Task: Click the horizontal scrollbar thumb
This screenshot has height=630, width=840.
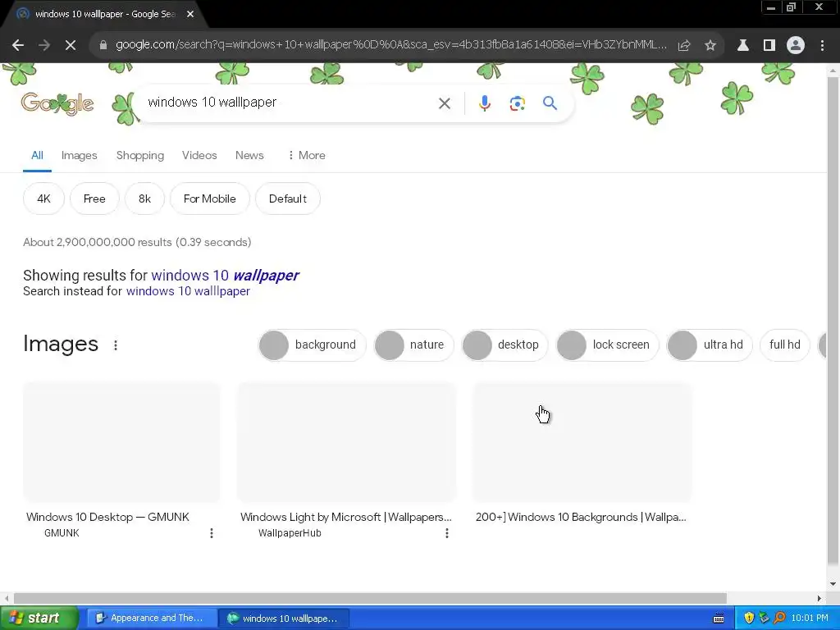Action: 370,598
